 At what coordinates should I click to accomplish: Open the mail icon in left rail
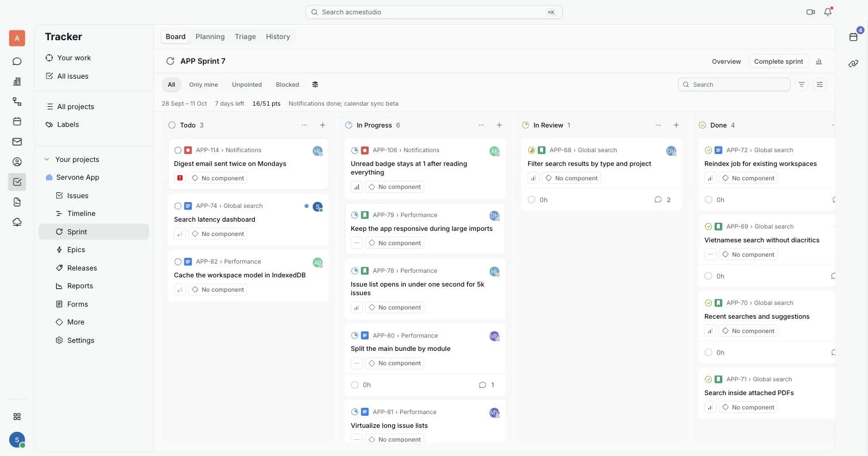coord(17,142)
